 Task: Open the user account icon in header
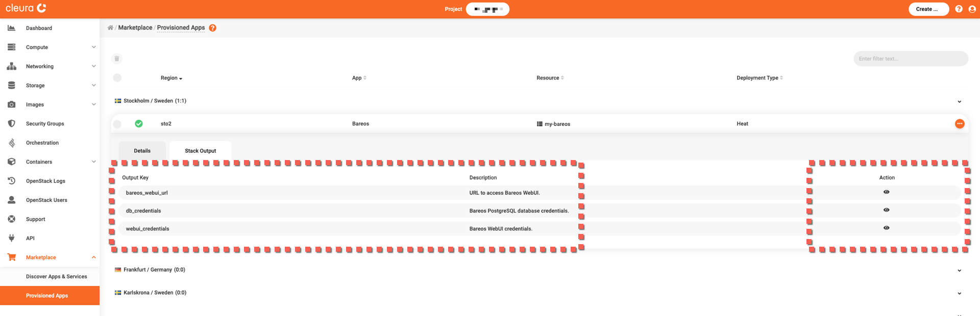tap(972, 9)
